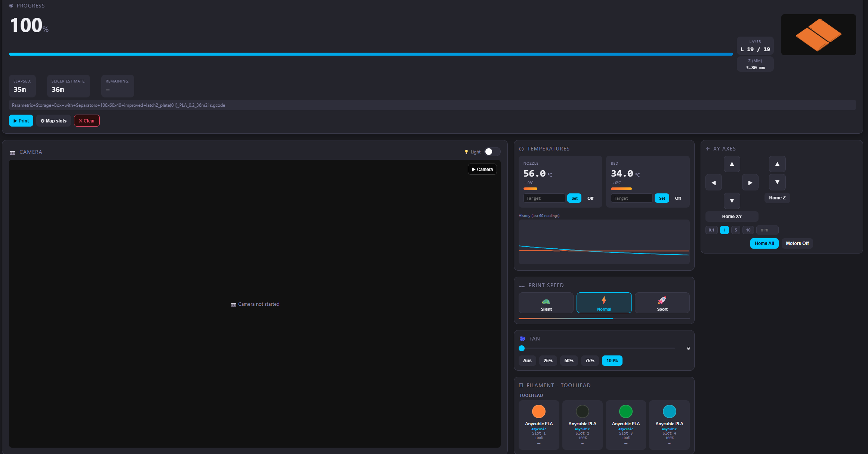
Task: Turn the nozzle heater Off
Action: click(x=590, y=198)
